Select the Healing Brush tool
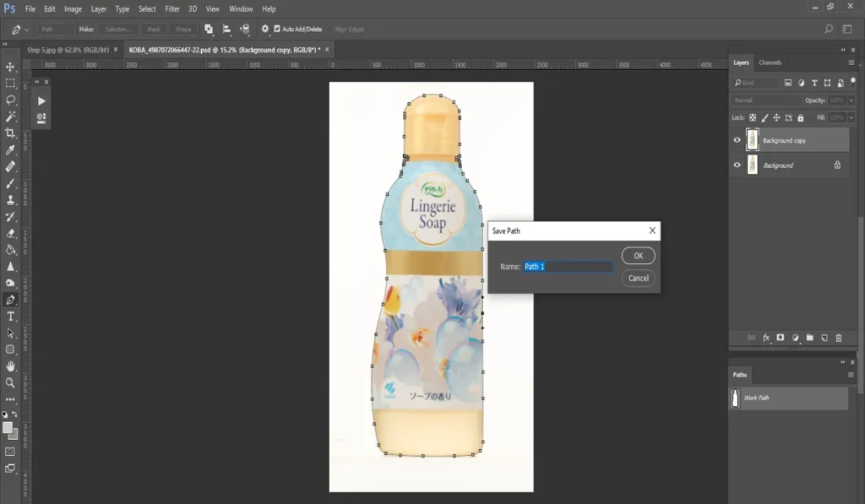Viewport: 865px width, 504px height. point(10,166)
